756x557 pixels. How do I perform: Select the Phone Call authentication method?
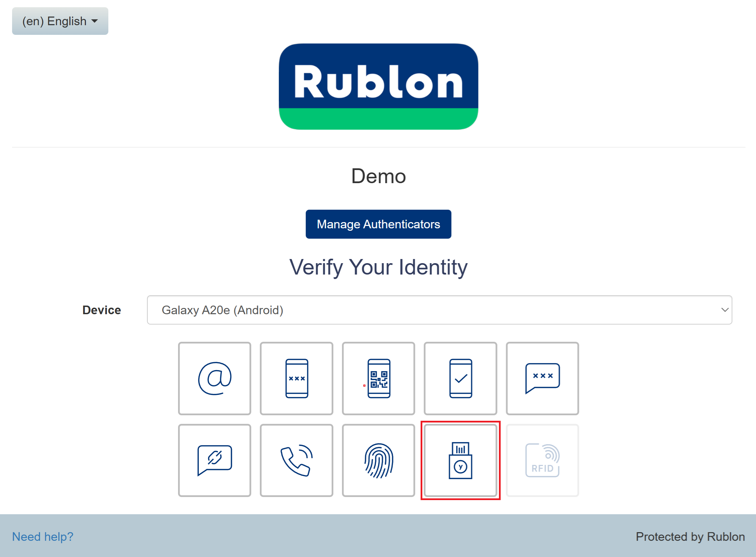[296, 460]
